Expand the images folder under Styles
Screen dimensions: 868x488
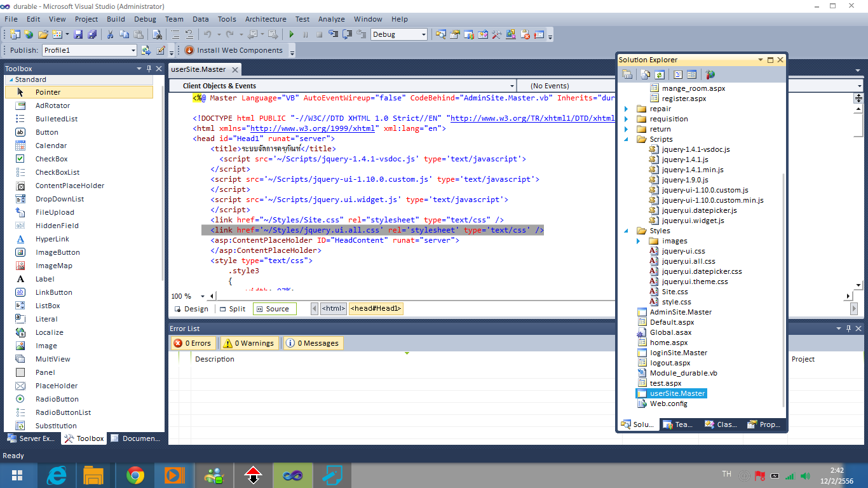click(639, 241)
